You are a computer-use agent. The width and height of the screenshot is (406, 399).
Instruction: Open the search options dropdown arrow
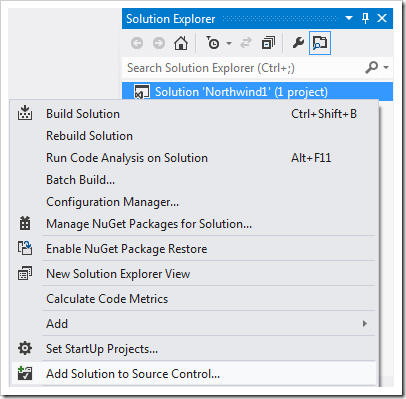tap(386, 68)
